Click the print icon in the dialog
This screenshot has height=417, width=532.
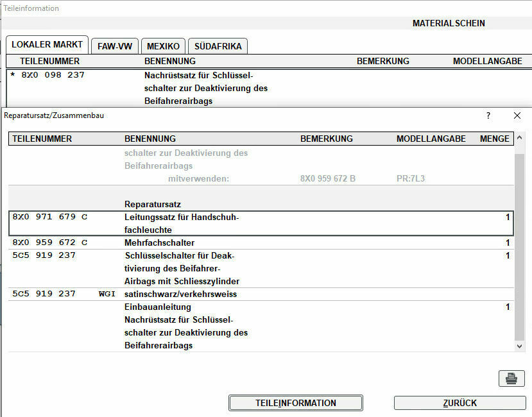pyautogui.click(x=510, y=379)
